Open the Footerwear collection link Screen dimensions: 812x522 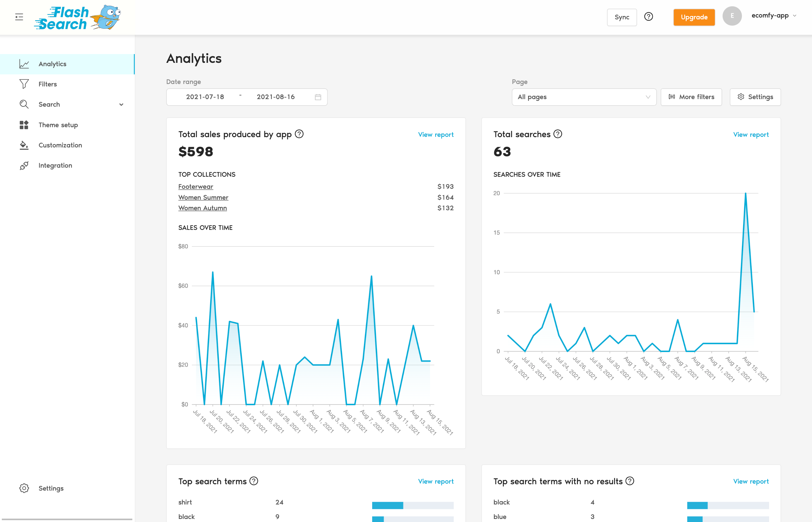click(195, 186)
